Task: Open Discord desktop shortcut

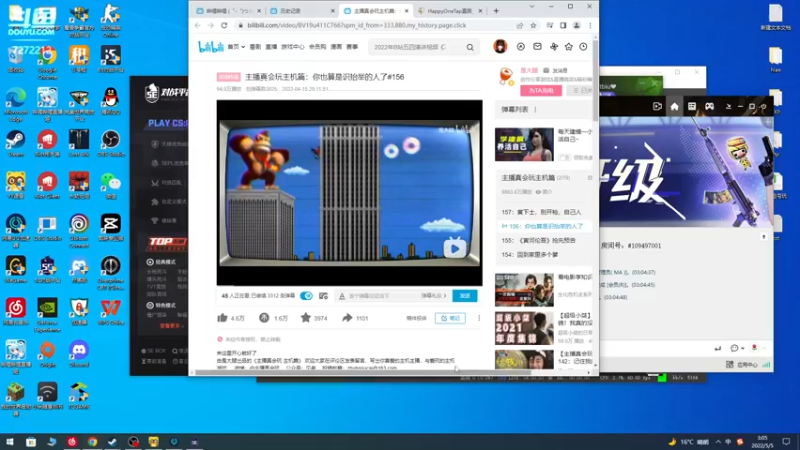Action: click(79, 353)
